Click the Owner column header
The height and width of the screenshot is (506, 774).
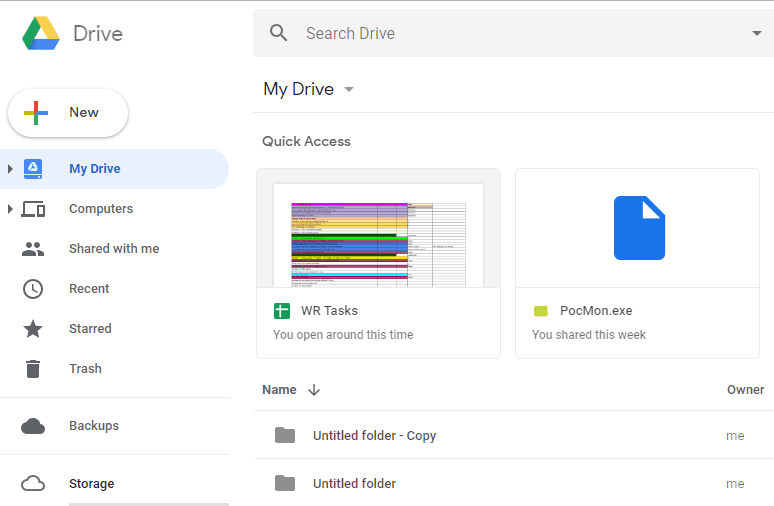point(745,390)
